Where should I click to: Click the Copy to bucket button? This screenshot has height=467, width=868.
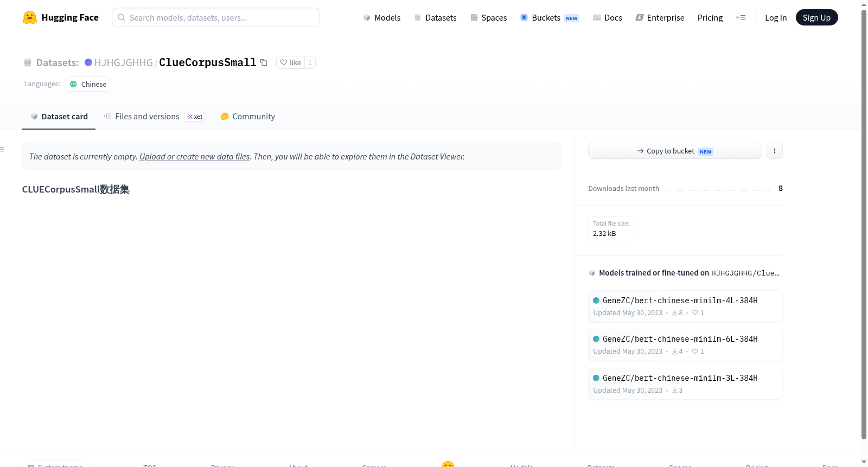pyautogui.click(x=675, y=151)
